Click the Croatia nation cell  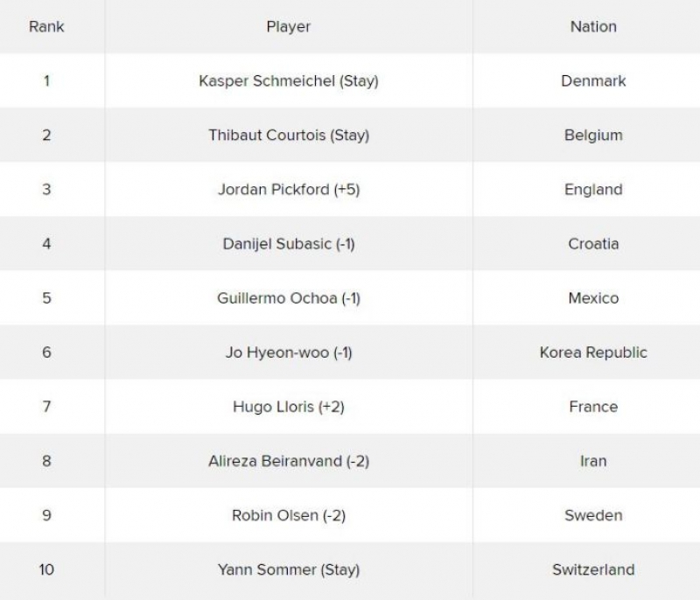coord(593,244)
